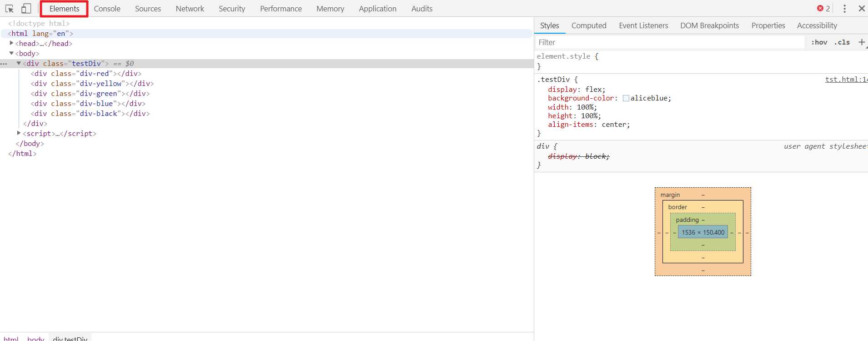The height and width of the screenshot is (341, 868).
Task: Edit the height 100% value
Action: (x=590, y=116)
